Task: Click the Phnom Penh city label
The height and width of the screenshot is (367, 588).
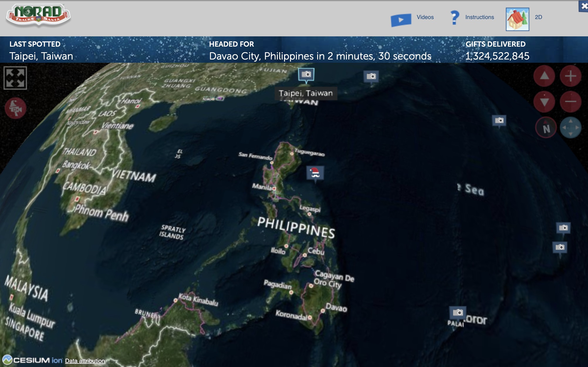Action: click(x=101, y=213)
